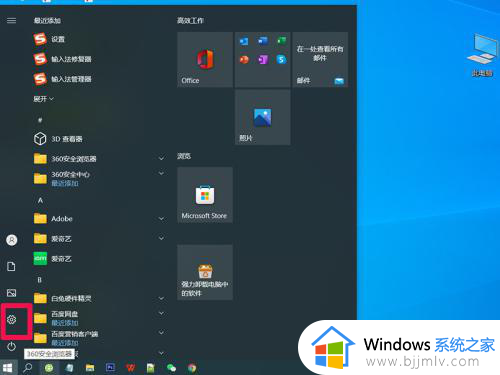Open the Microsoft Store tile
Screen dimensions: 500x375
point(205,195)
